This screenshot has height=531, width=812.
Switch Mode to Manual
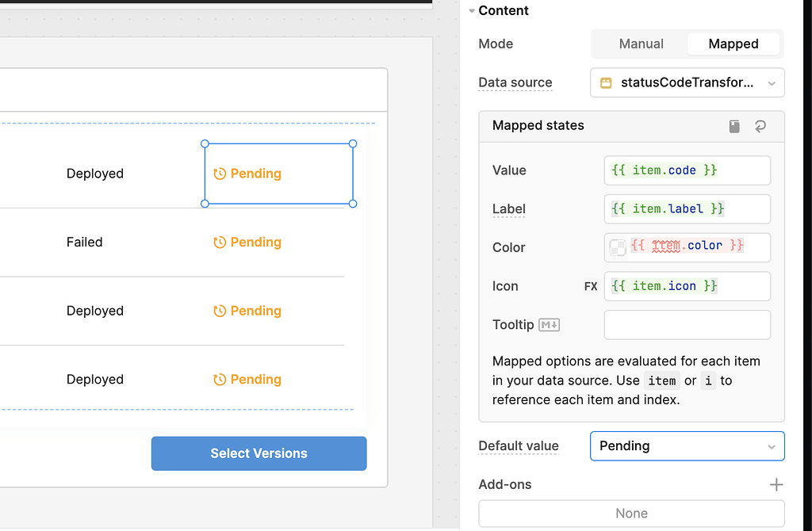[641, 44]
